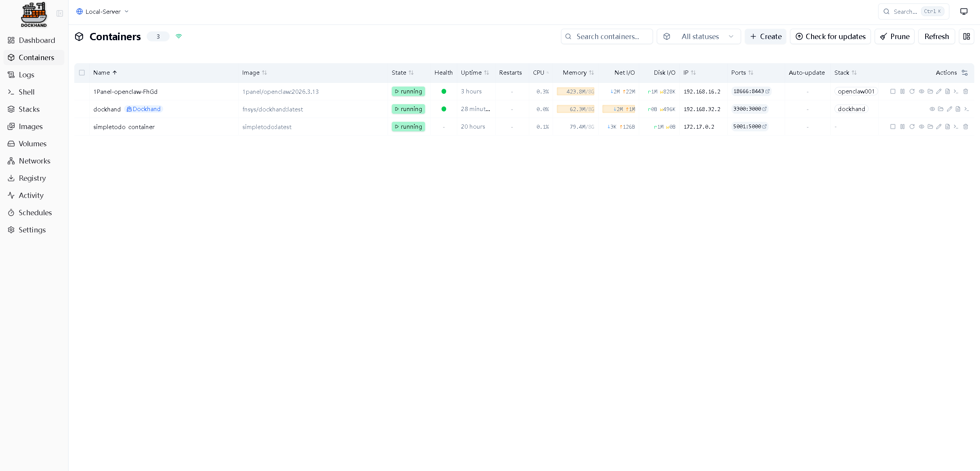Sort containers by CPU column
980x471 pixels.
[541, 73]
